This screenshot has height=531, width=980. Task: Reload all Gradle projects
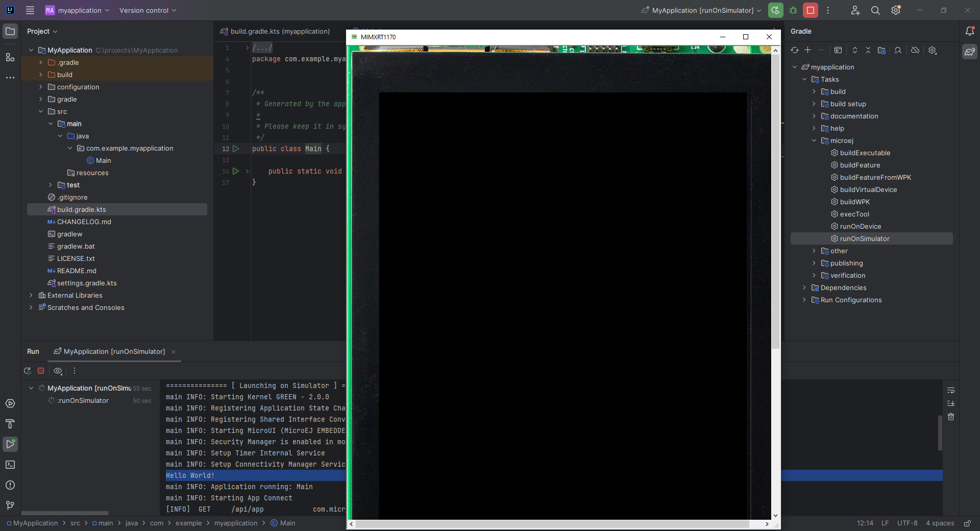(795, 50)
